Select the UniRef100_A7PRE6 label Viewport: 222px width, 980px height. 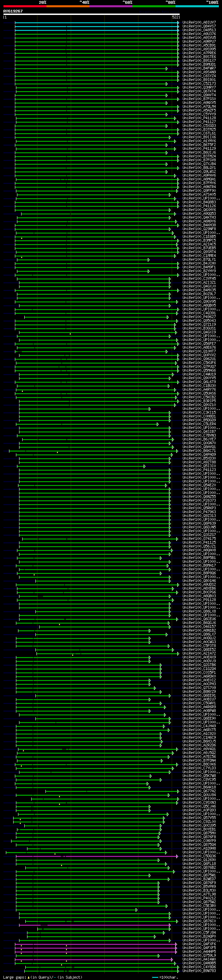199,53
